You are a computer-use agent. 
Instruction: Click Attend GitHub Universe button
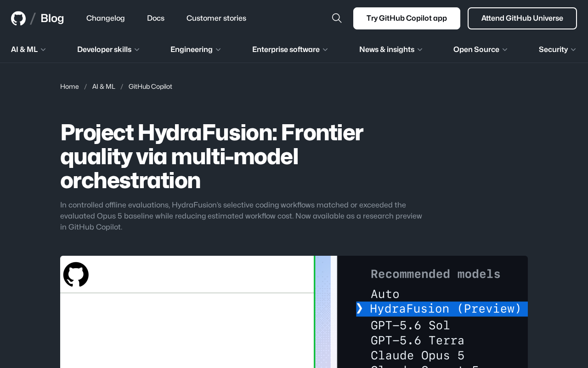pyautogui.click(x=522, y=18)
